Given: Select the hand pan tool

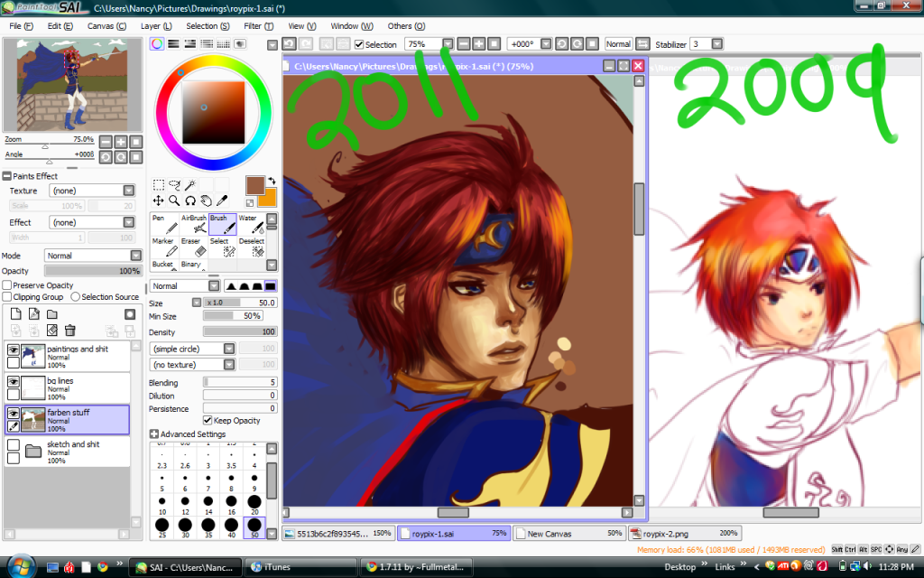Looking at the screenshot, I should click(x=207, y=201).
